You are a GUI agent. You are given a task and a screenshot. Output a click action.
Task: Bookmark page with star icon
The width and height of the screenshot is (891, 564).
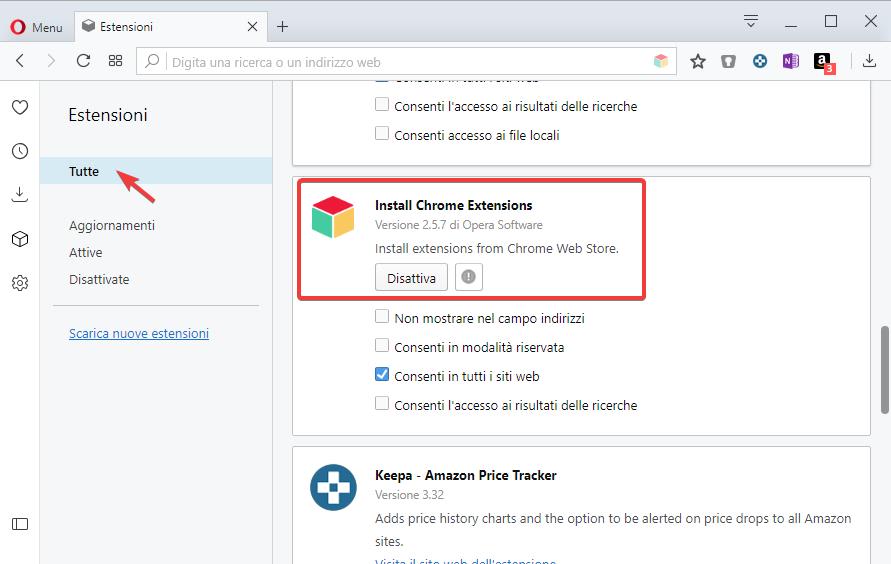(698, 61)
